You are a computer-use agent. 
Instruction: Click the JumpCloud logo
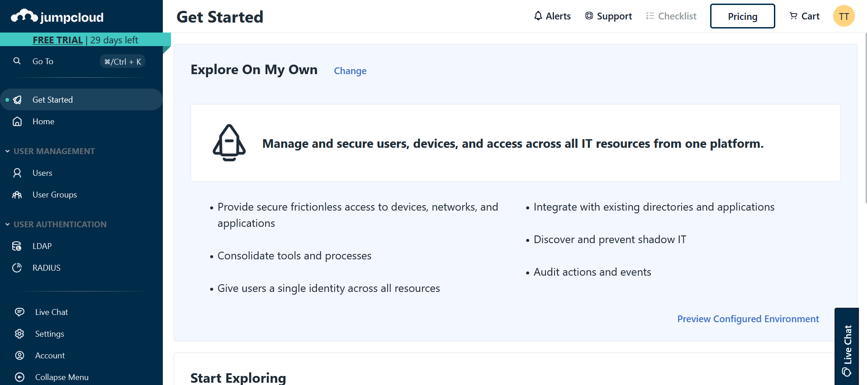click(x=57, y=17)
